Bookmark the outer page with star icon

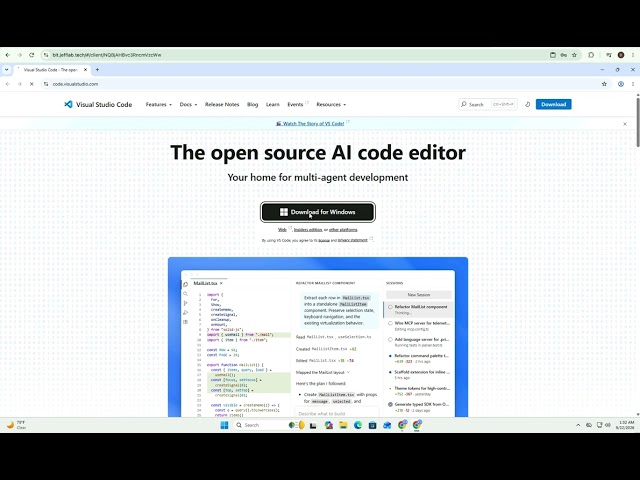[574, 55]
